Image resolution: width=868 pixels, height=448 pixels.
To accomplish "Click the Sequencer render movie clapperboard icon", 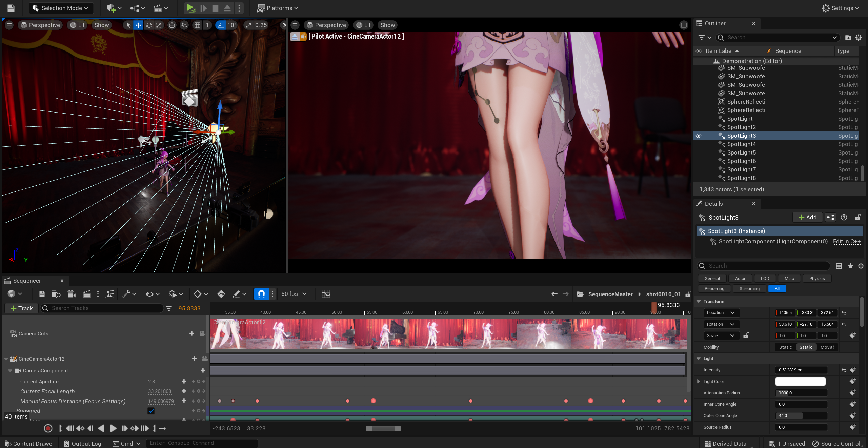I will tap(87, 294).
